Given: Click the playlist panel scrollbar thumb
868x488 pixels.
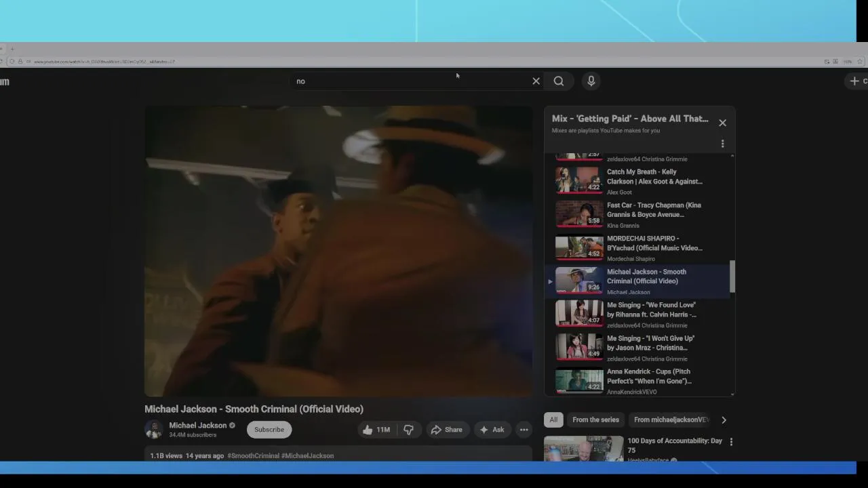Looking at the screenshot, I should [x=732, y=277].
